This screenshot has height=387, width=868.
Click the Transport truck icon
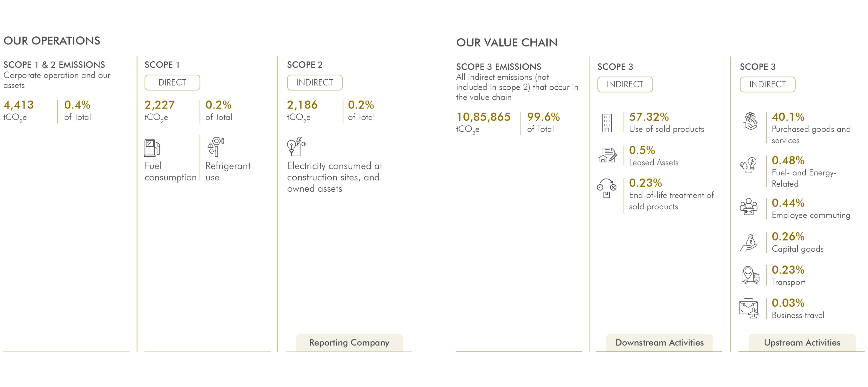(x=750, y=275)
